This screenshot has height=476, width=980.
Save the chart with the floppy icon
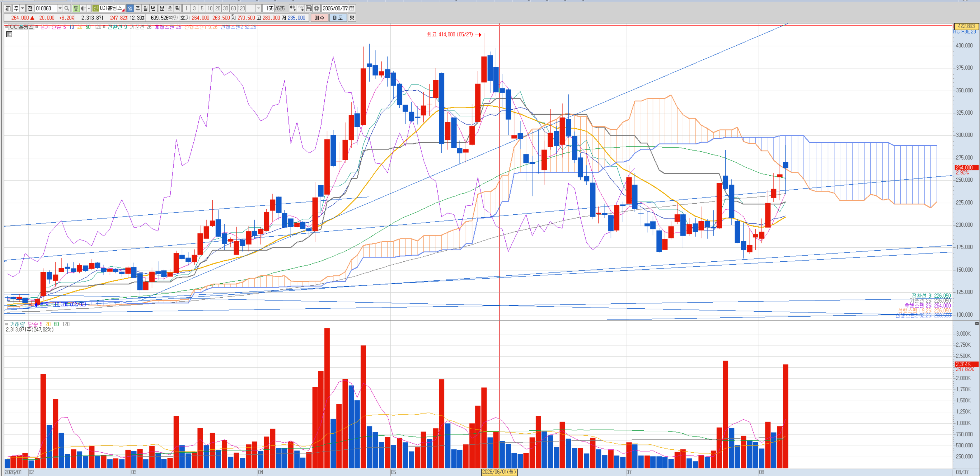308,8
